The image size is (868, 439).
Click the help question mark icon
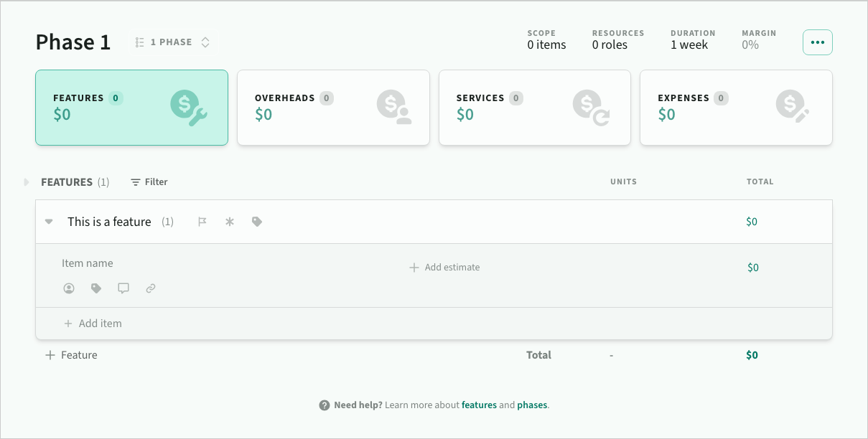click(325, 405)
